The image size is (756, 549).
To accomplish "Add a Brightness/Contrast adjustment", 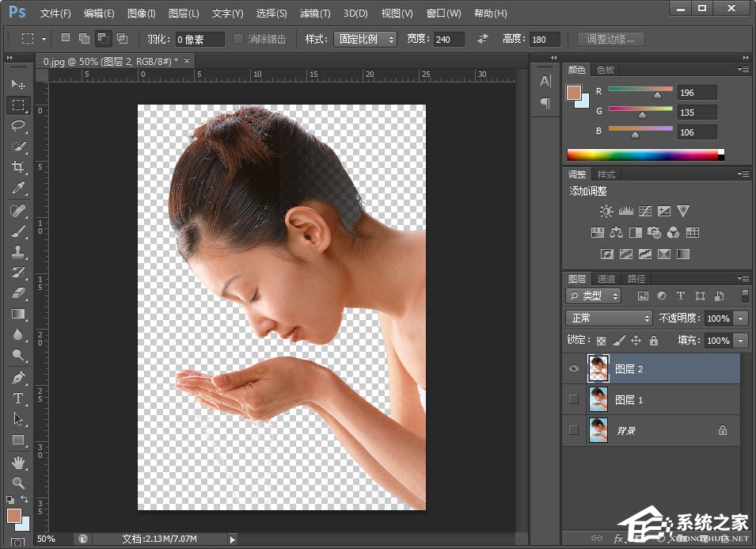I will coord(606,211).
